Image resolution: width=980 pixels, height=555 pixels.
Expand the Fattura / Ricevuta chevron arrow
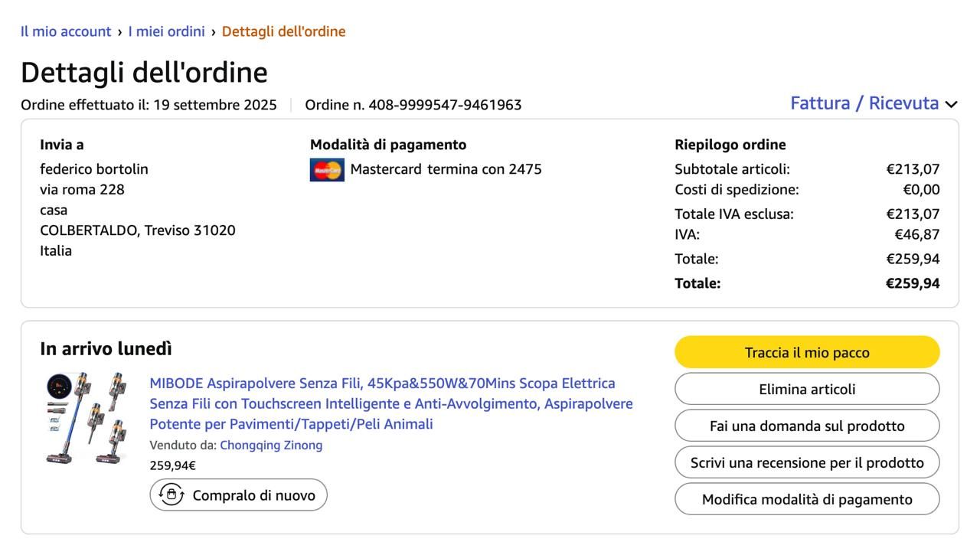[951, 104]
